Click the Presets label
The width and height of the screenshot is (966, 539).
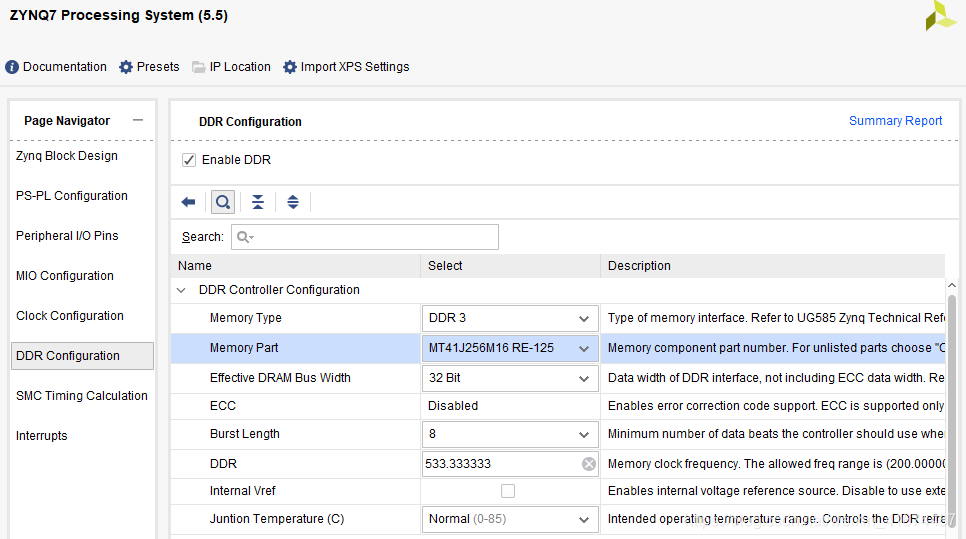click(158, 67)
